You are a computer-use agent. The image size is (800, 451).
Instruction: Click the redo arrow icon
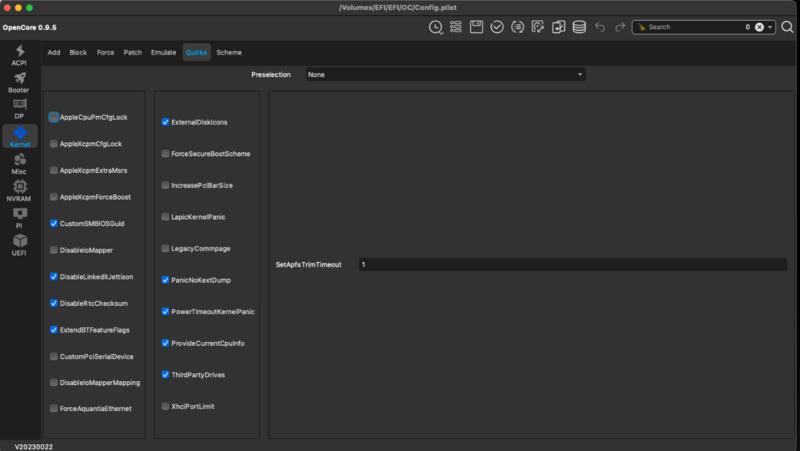[620, 27]
